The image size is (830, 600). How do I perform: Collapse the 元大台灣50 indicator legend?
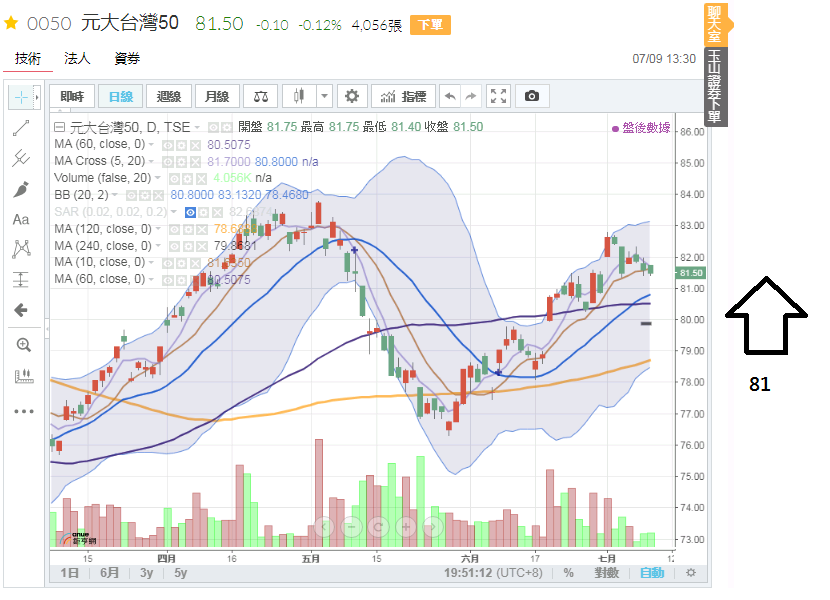(x=59, y=127)
